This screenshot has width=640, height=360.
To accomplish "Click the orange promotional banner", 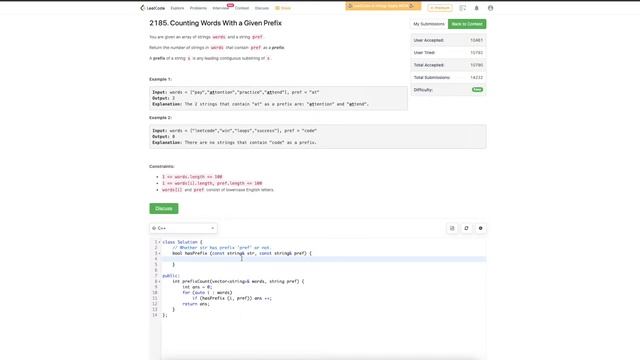I will tap(383, 6).
